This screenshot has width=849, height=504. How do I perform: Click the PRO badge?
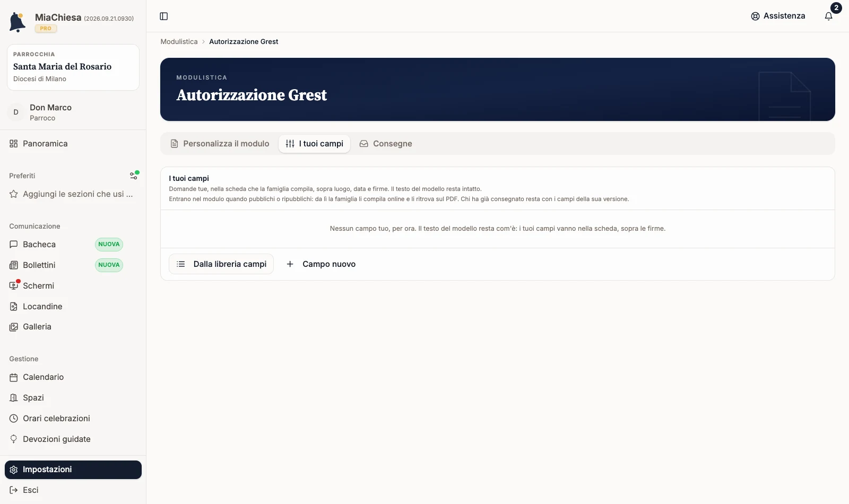(46, 29)
